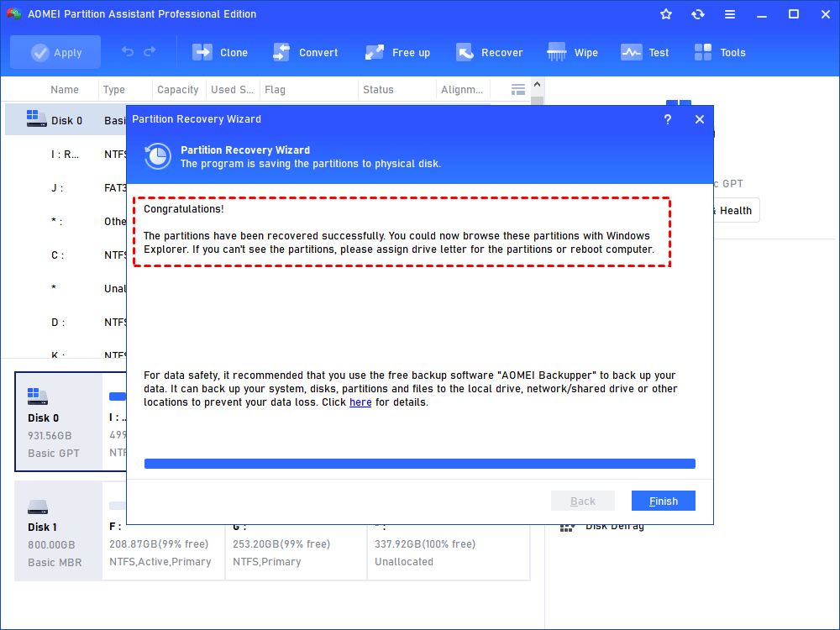Select the C: partition row
The width and height of the screenshot is (840, 630).
[66, 255]
